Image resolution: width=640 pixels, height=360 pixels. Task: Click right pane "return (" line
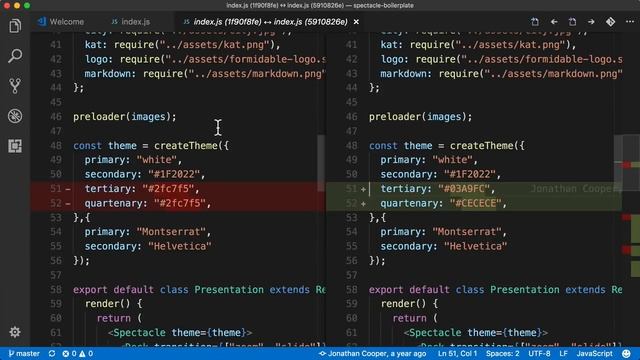click(415, 318)
